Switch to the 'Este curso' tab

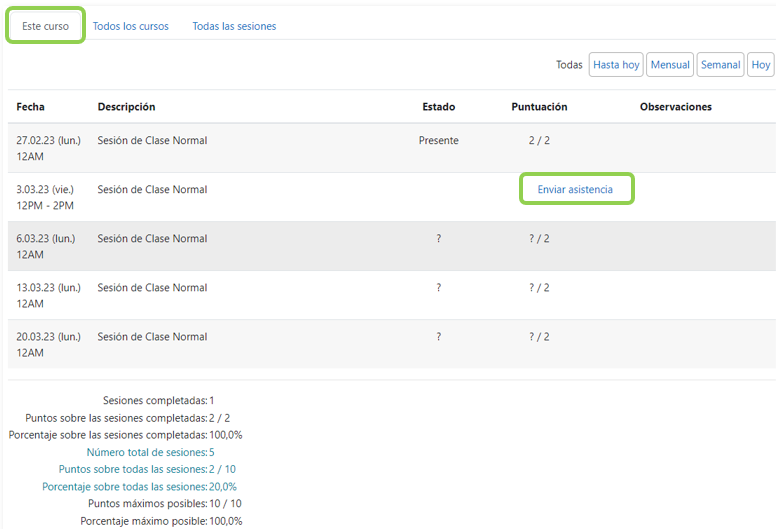[x=44, y=26]
